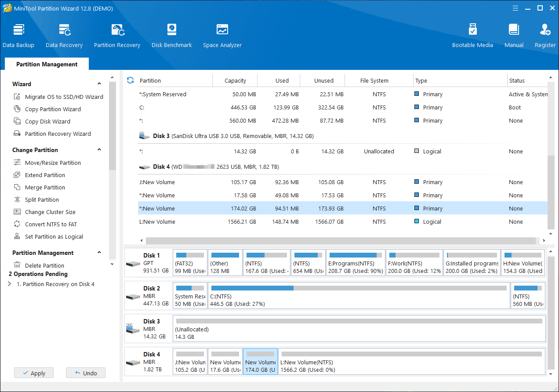The image size is (559, 392).
Task: Open the Manual
Action: (514, 36)
